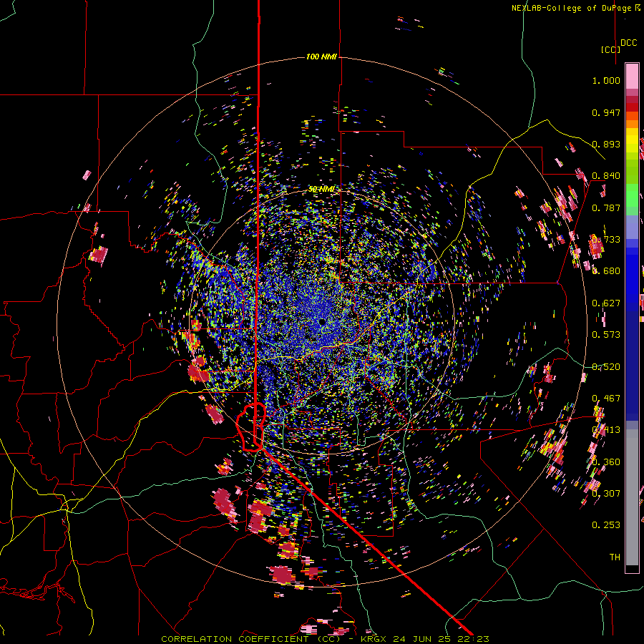Select the 0.840 legend value

(x=606, y=176)
